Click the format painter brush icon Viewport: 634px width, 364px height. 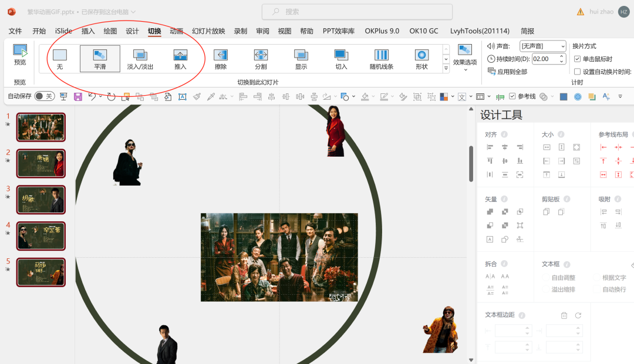197,97
